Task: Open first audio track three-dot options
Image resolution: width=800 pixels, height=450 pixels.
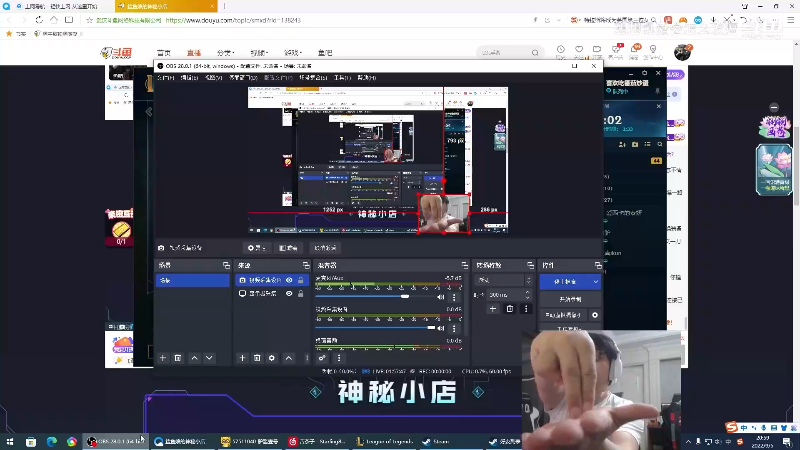Action: 454,297
